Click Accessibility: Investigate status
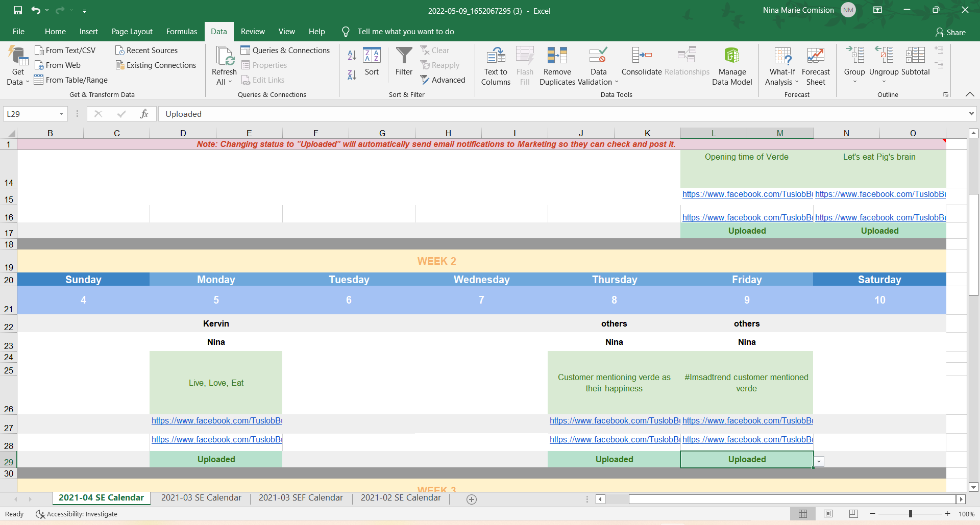 [x=77, y=514]
